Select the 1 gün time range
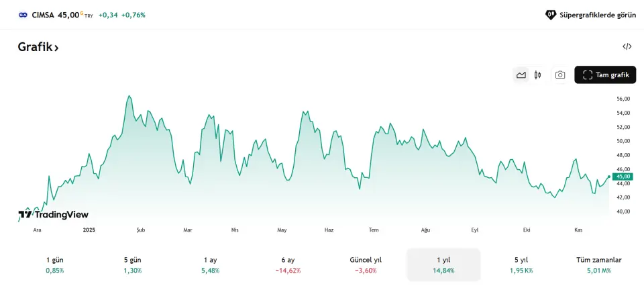This screenshot has height=286, width=644. click(55, 265)
